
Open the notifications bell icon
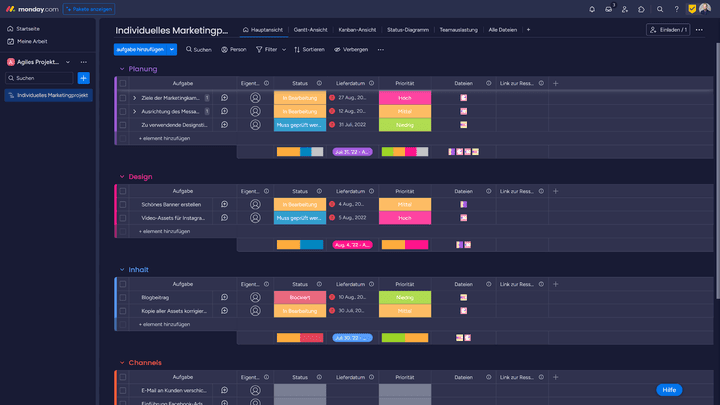[592, 9]
